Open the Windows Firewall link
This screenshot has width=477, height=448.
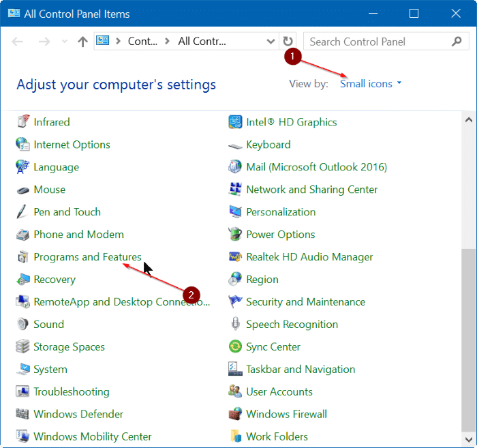287,414
